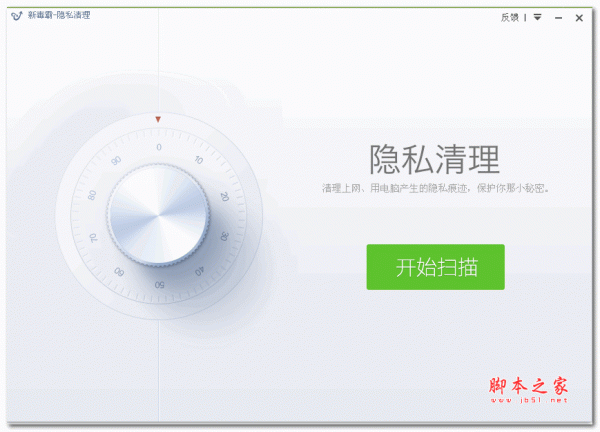The height and width of the screenshot is (432, 600).
Task: Open the www.jb51.net watermark link
Action: tap(529, 400)
